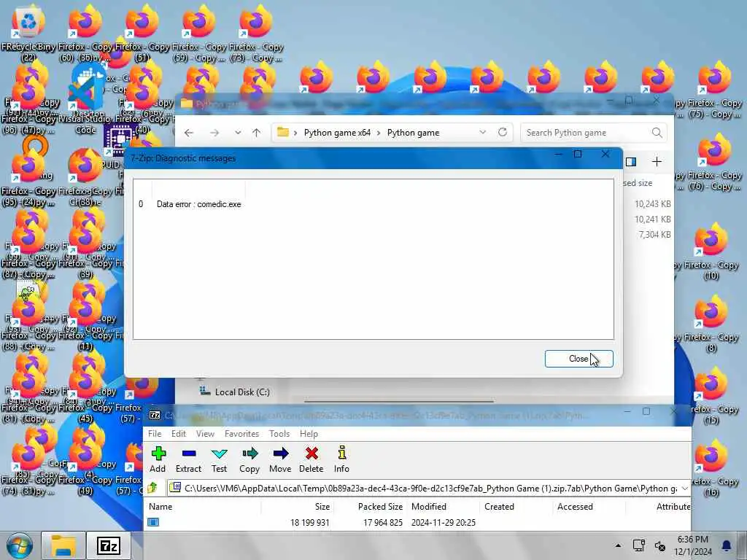Click the Move toolbar icon in 7-Zip
Image resolution: width=747 pixels, height=560 pixels.
point(280,459)
